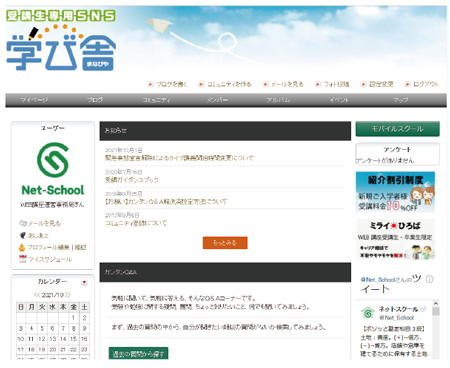The width and height of the screenshot is (450, 368).
Task: Open the ブログ navigation tab
Action: pos(95,100)
